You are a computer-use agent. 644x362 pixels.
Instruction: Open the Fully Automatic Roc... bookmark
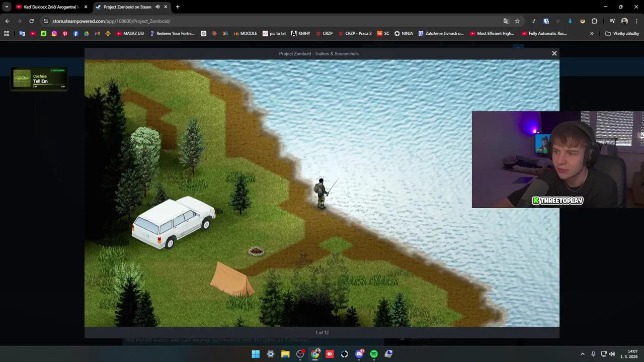click(x=544, y=34)
